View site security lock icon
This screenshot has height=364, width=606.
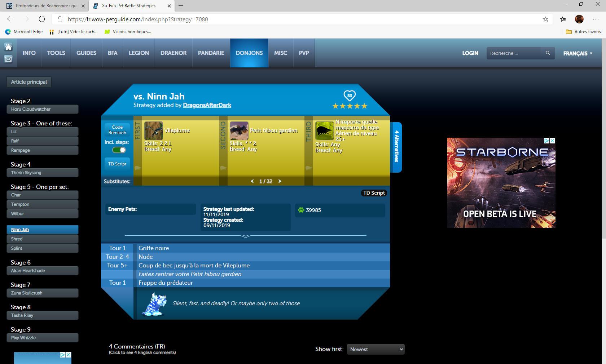point(60,19)
